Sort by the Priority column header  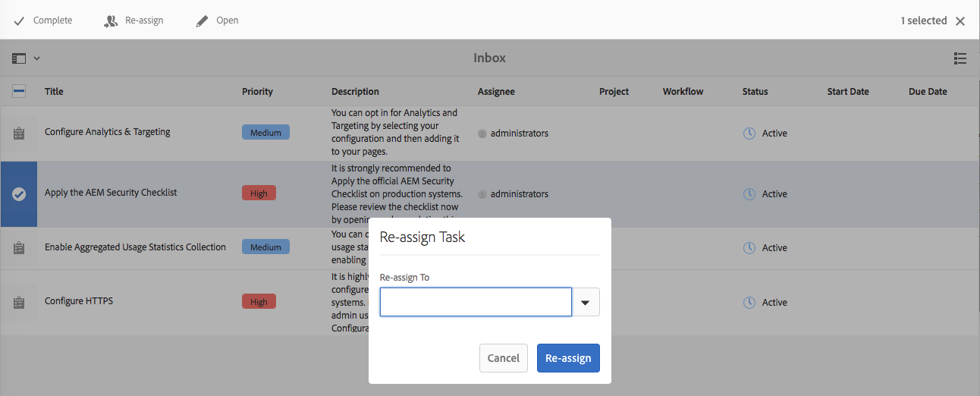click(x=257, y=92)
